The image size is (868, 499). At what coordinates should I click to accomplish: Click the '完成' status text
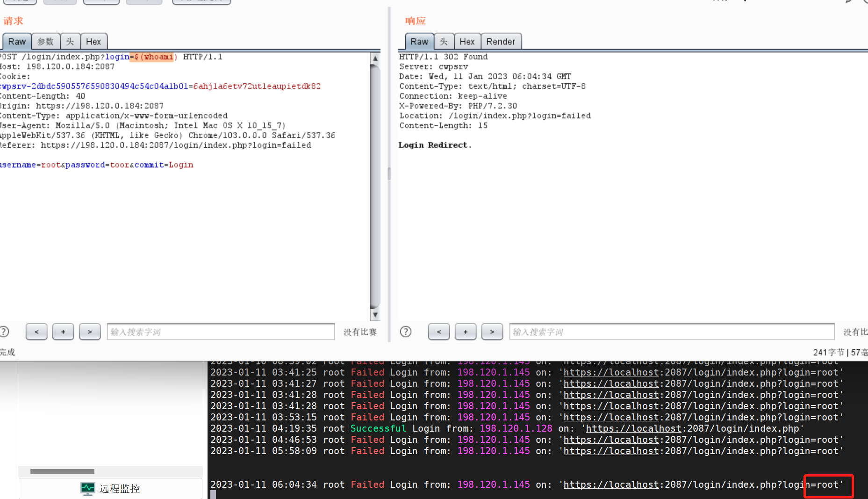click(x=7, y=352)
